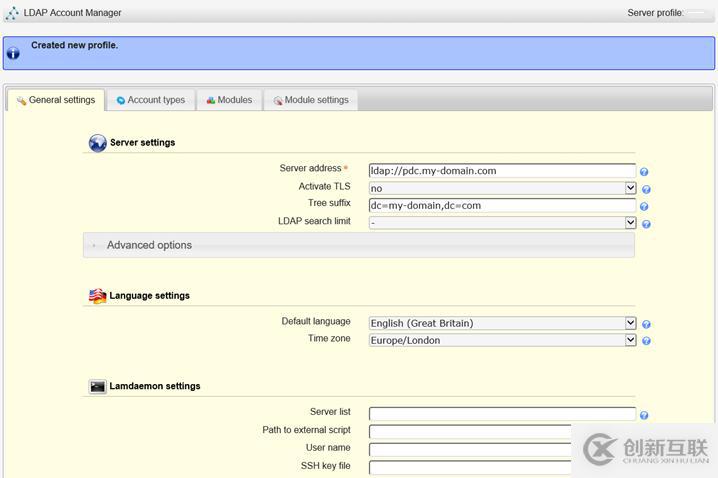Screen dimensions: 718x478
Task: Click into the Tree suffix field
Action: click(502, 206)
